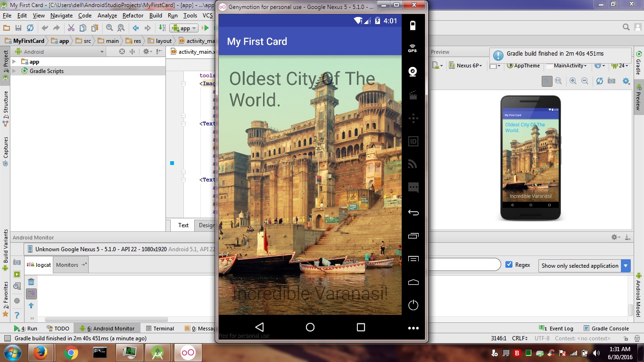Click Android Back triangle in emulator navigation bar
This screenshot has width=644, height=362.
pos(259,327)
